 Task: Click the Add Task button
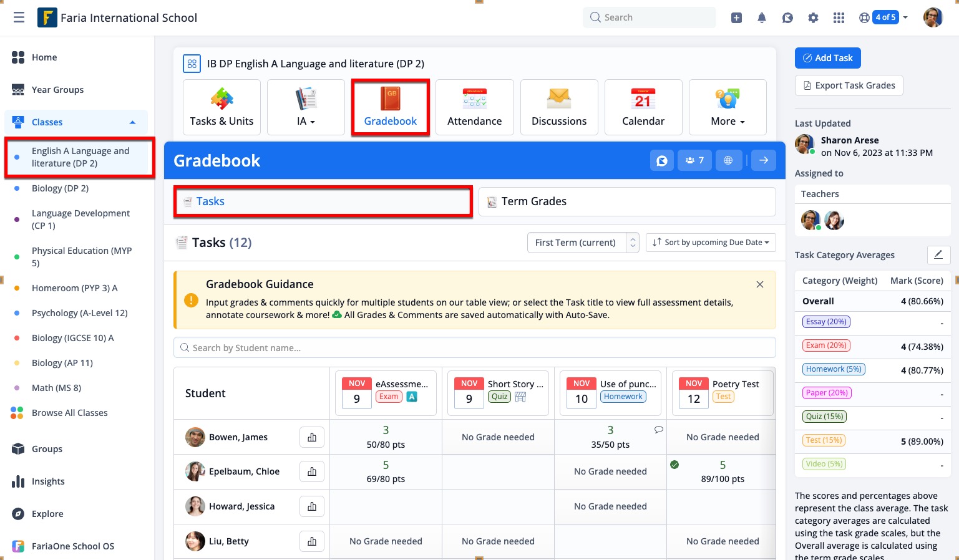click(827, 58)
